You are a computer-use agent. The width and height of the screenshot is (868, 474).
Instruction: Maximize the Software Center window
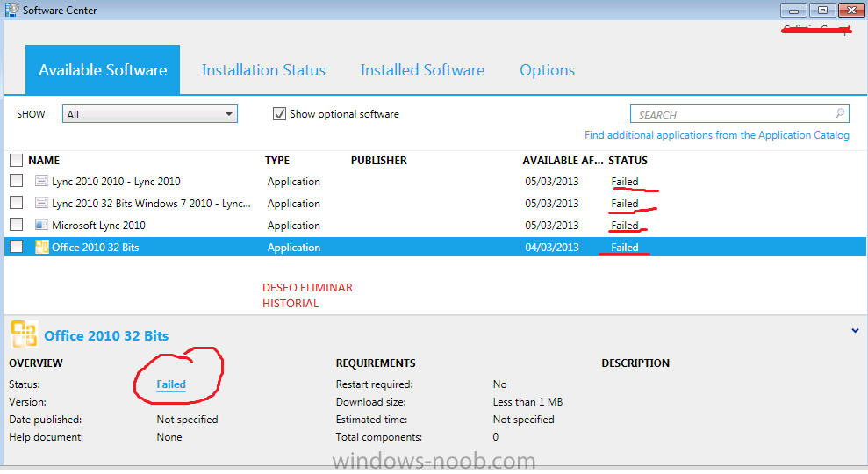click(822, 11)
